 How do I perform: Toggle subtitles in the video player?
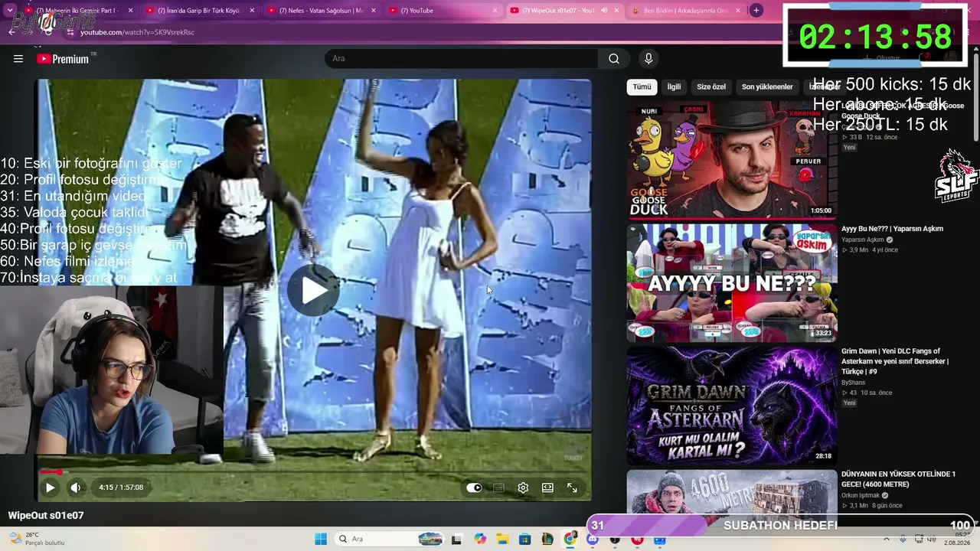pyautogui.click(x=498, y=487)
